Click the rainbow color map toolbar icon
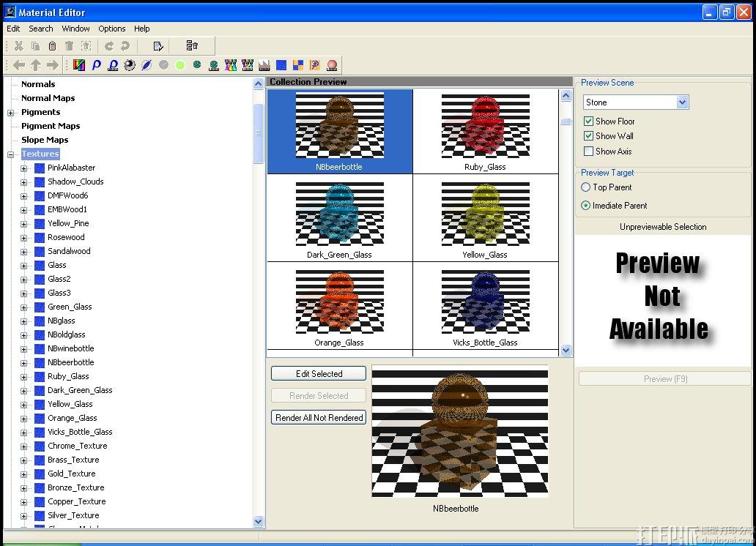 click(x=79, y=64)
